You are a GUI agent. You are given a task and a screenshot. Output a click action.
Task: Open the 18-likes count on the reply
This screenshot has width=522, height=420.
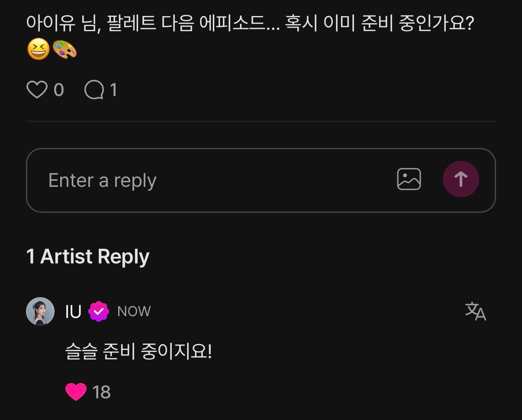tap(101, 391)
